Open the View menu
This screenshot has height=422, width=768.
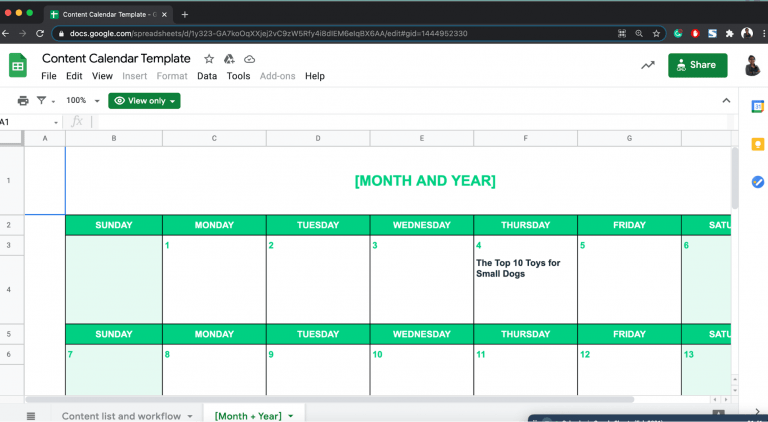(x=102, y=76)
